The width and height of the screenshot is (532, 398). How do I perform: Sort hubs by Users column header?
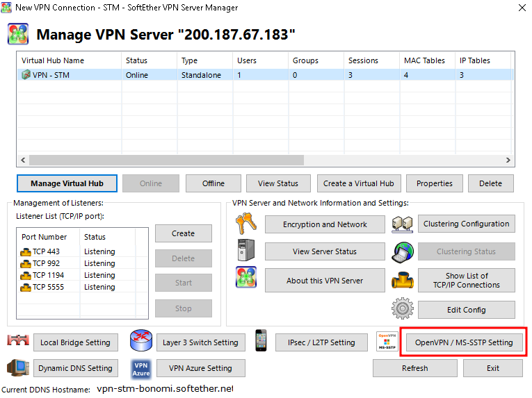260,60
